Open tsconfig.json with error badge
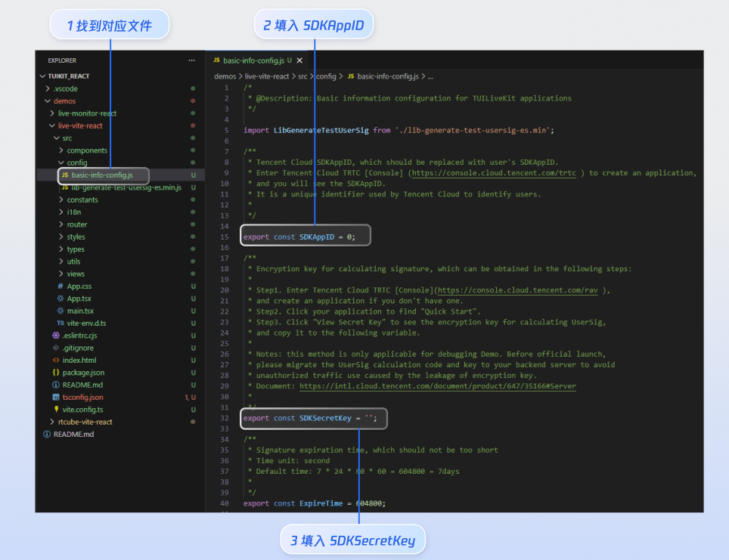 [82, 397]
